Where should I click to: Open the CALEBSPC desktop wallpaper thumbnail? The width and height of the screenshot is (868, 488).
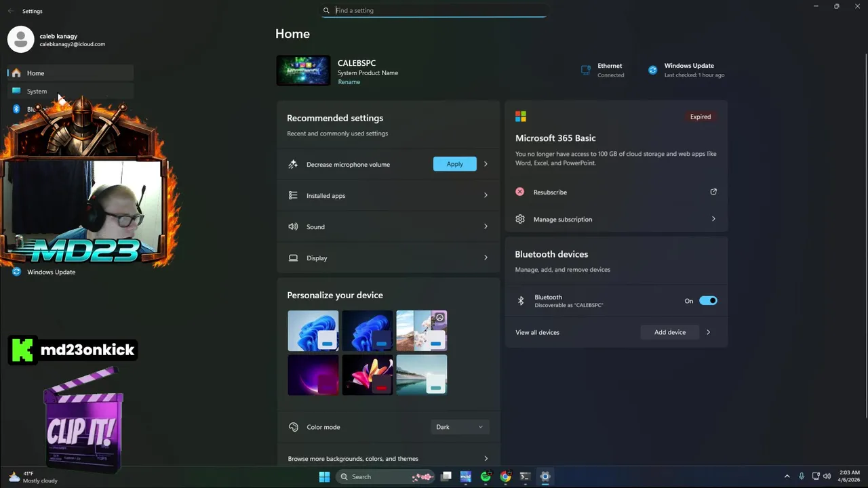303,70
